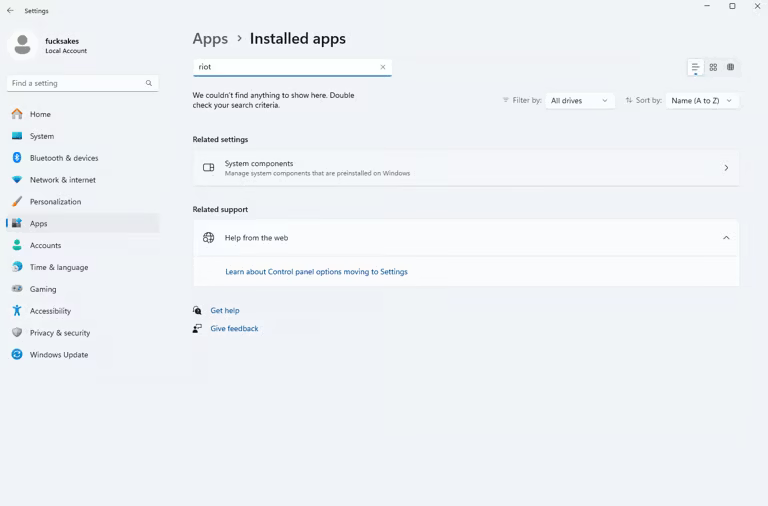Viewport: 768px width, 506px height.
Task: Open System components chevron arrow
Action: pyautogui.click(x=726, y=168)
